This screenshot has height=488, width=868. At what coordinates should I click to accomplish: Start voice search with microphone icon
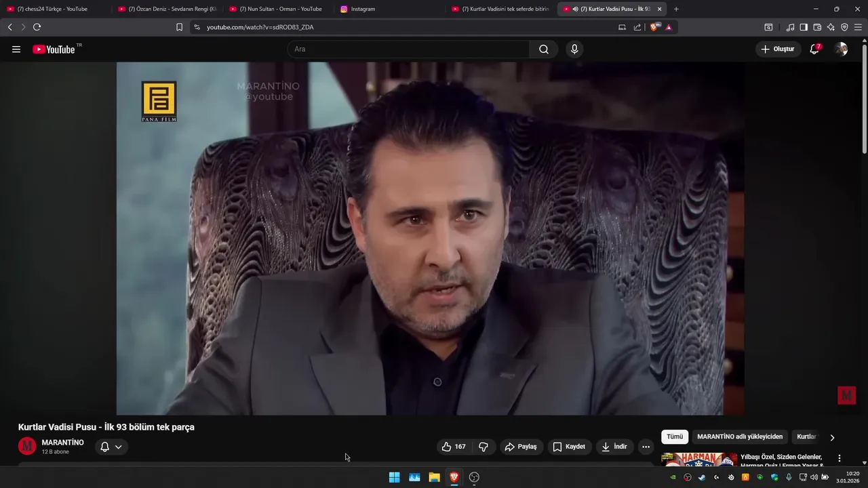click(574, 49)
